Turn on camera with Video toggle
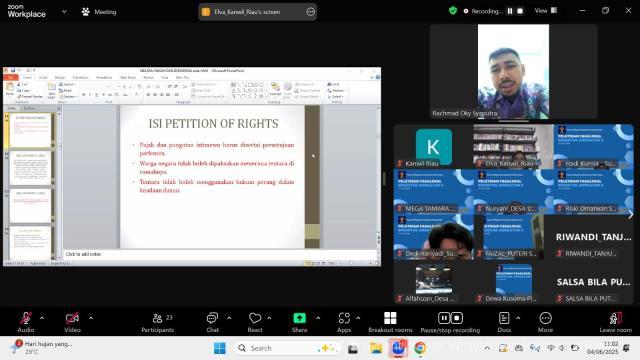 (72, 322)
